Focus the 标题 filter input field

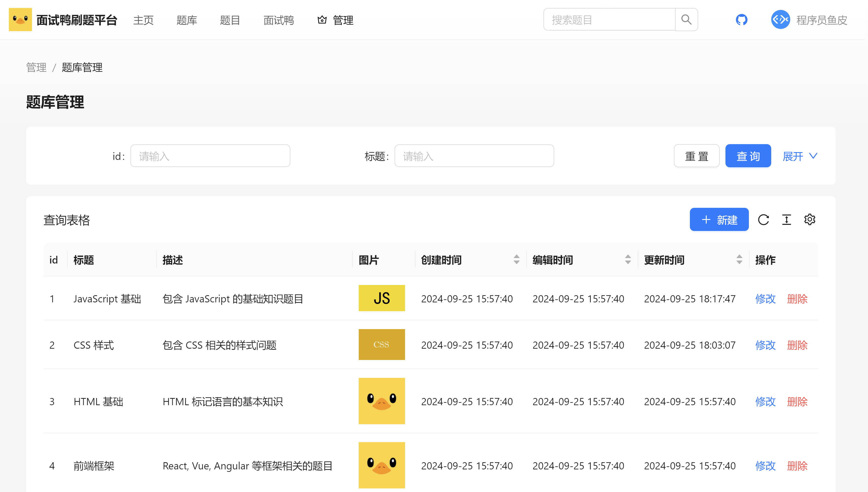point(474,156)
